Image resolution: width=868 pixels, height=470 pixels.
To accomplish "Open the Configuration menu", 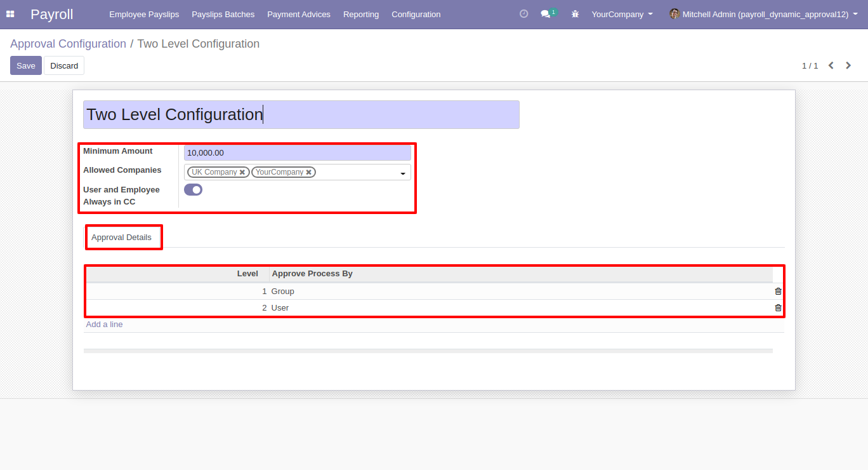I will [x=416, y=14].
